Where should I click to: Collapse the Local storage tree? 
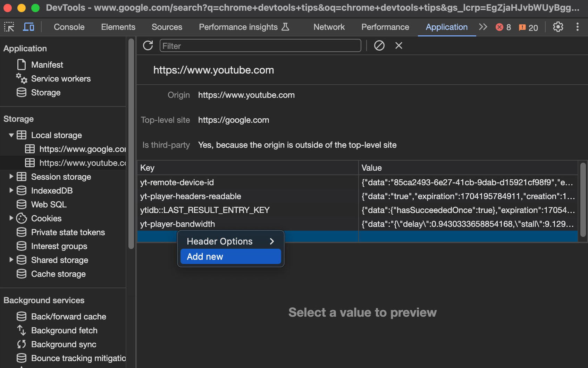(x=11, y=135)
